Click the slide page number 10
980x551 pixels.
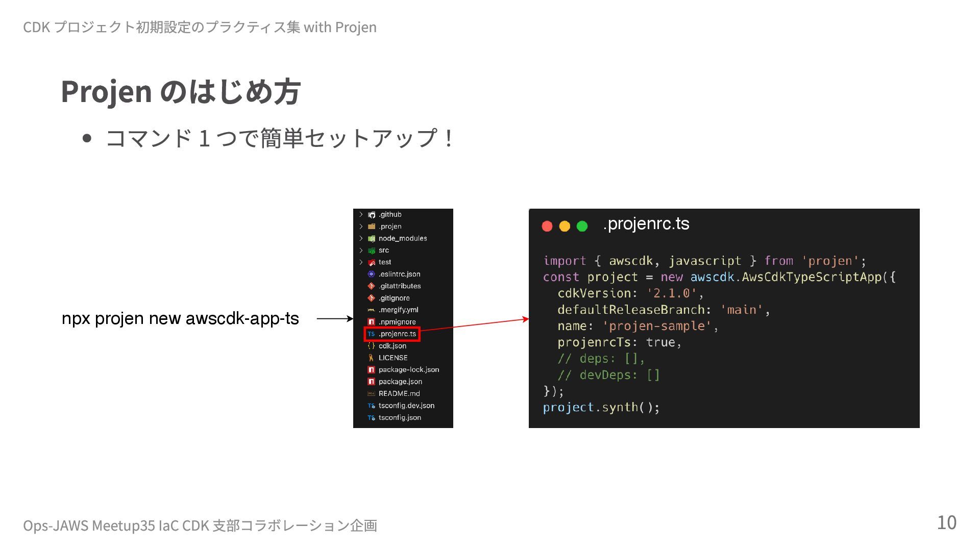point(947,522)
